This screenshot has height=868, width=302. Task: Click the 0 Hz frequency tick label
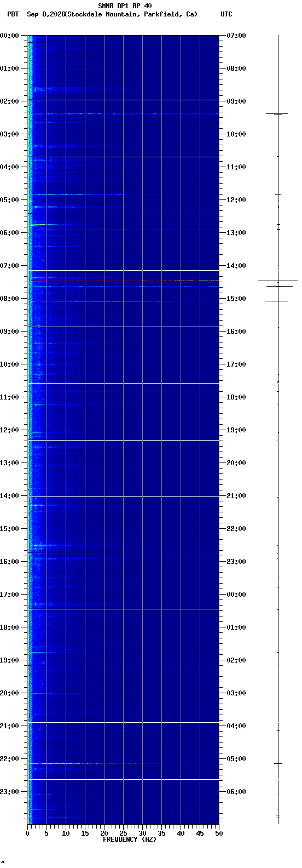[27, 833]
